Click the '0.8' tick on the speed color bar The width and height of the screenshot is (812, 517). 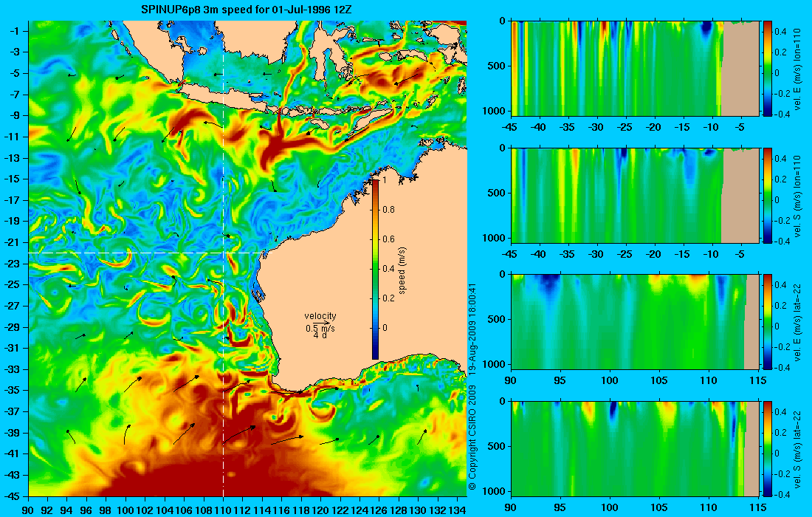point(388,209)
